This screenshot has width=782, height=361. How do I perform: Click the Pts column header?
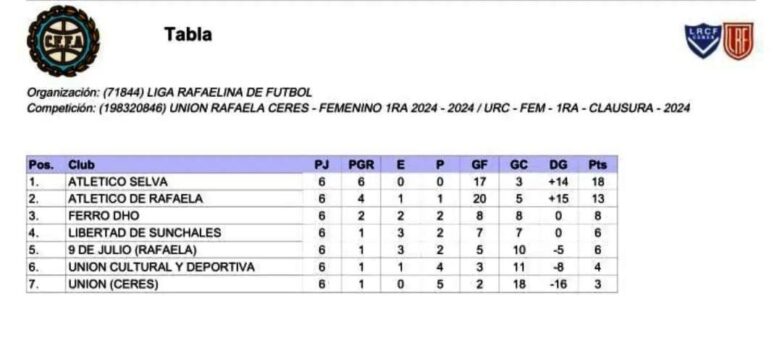tap(597, 165)
